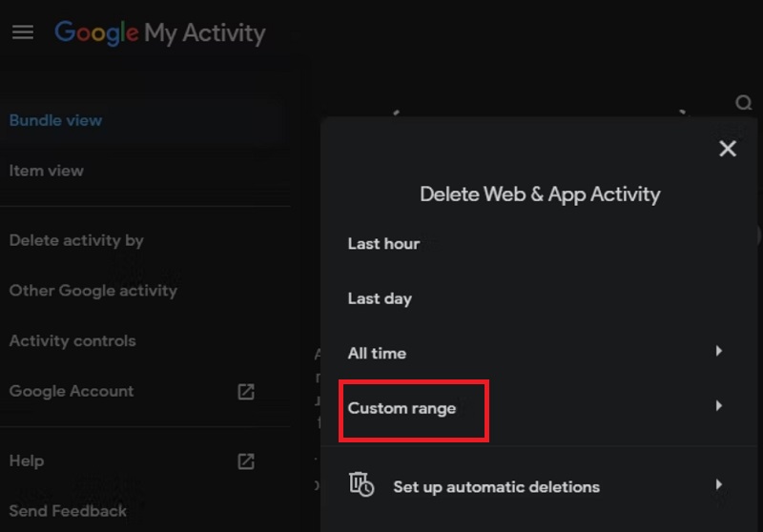Close the Delete Web & App Activity dialog
Viewport: 763px width, 532px height.
tap(728, 149)
